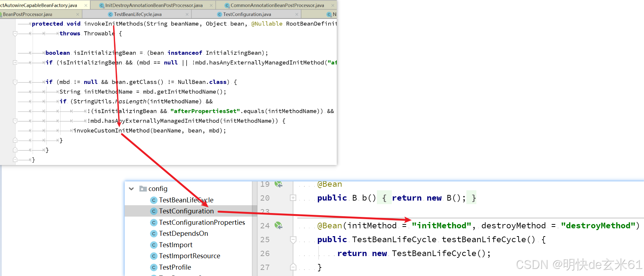Click NullBean.class in the if condition

tap(202, 82)
